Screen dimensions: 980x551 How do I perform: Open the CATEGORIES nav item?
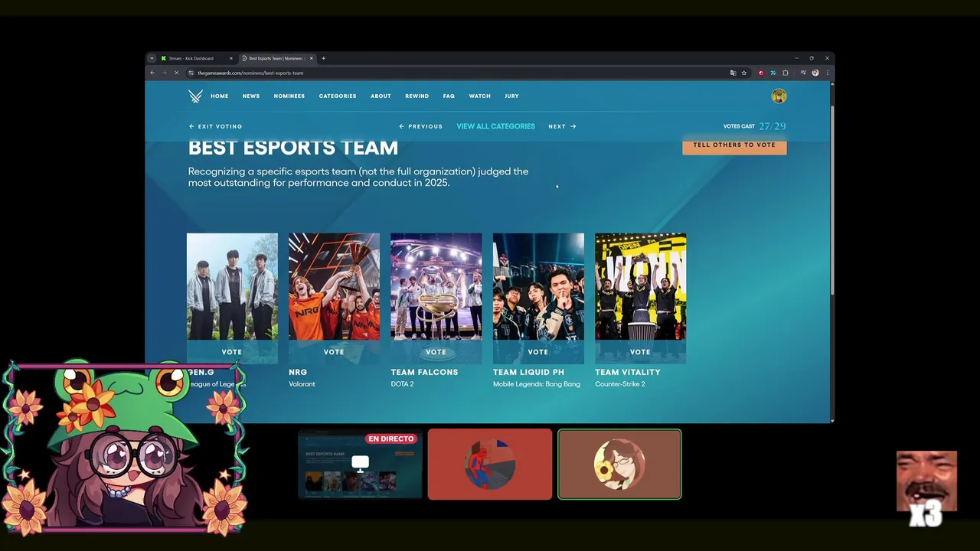pos(338,96)
